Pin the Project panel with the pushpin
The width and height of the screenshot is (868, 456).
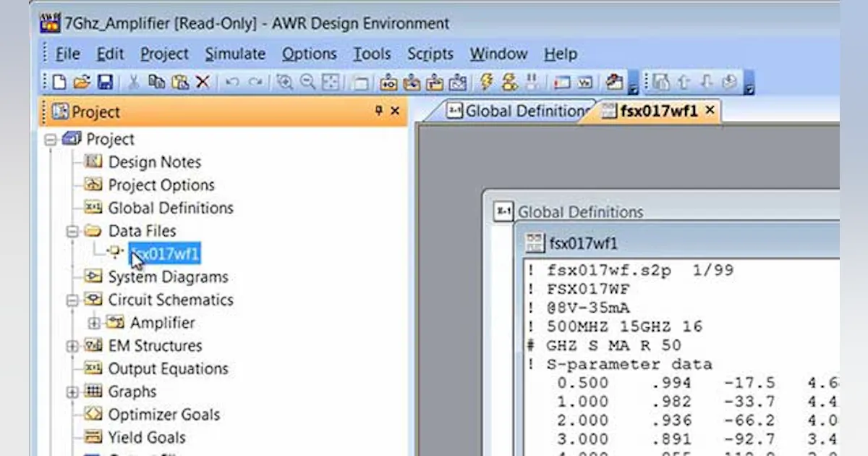tap(378, 111)
